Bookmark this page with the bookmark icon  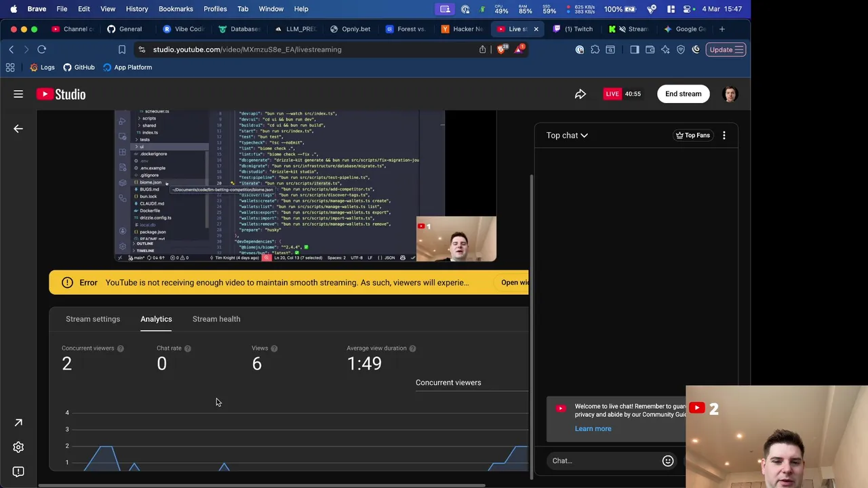tap(122, 49)
